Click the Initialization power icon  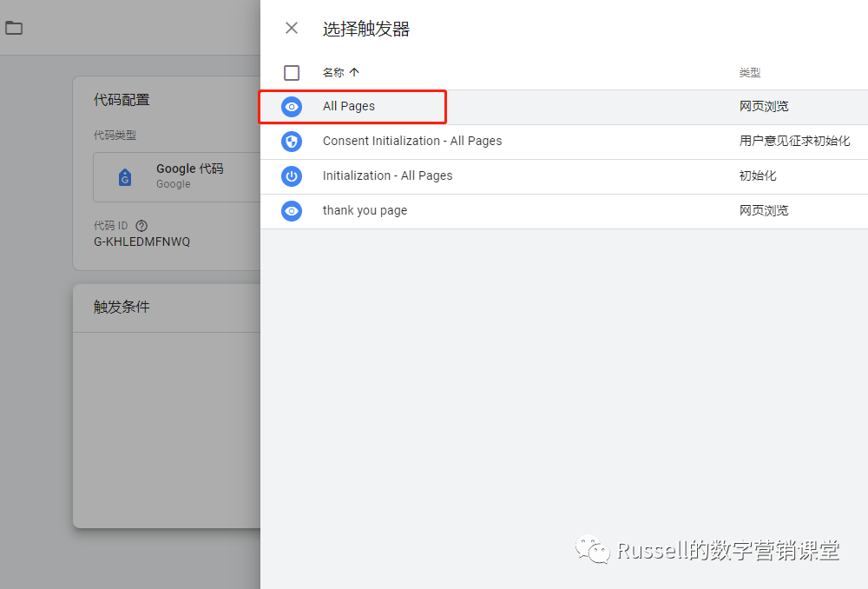tap(292, 176)
